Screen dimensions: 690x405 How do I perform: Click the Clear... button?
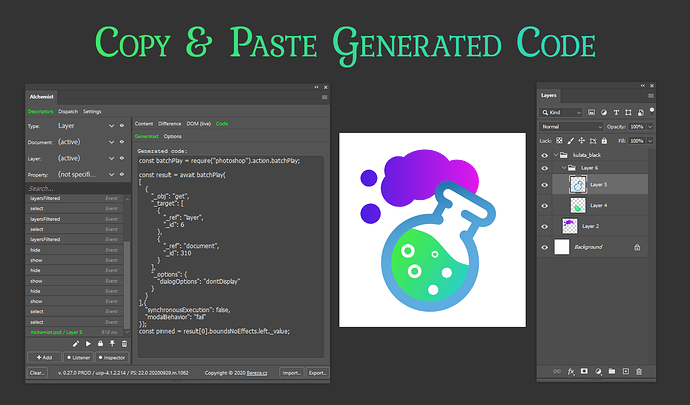point(37,373)
